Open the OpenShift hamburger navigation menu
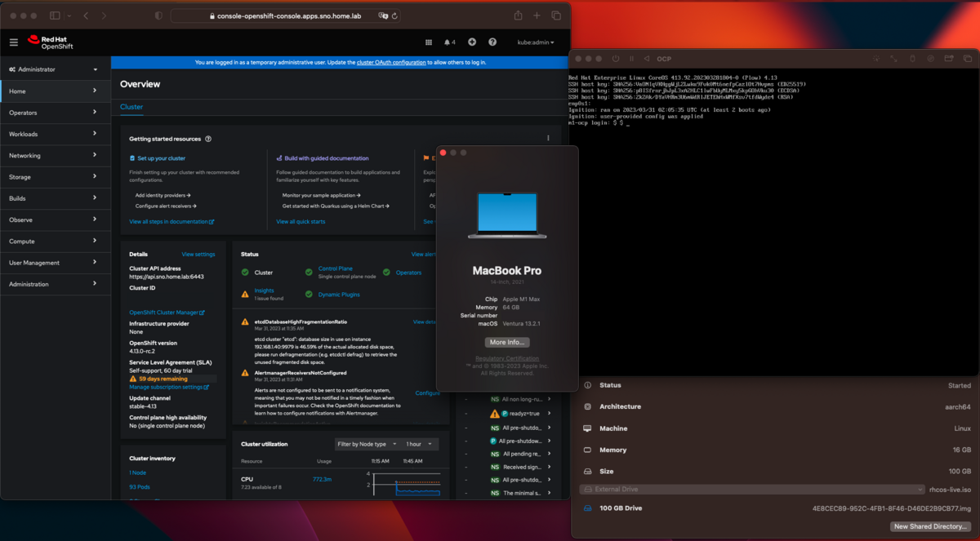The height and width of the screenshot is (541, 980). [x=13, y=42]
